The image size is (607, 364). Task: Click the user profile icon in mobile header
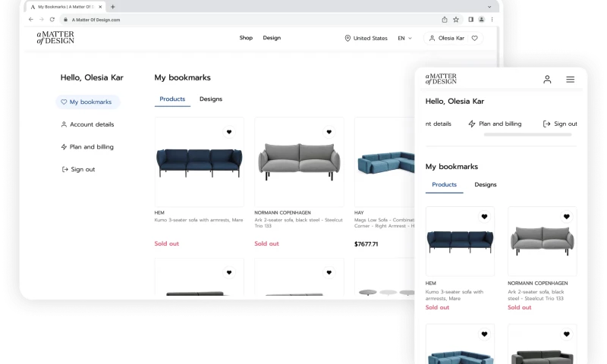[x=547, y=80]
